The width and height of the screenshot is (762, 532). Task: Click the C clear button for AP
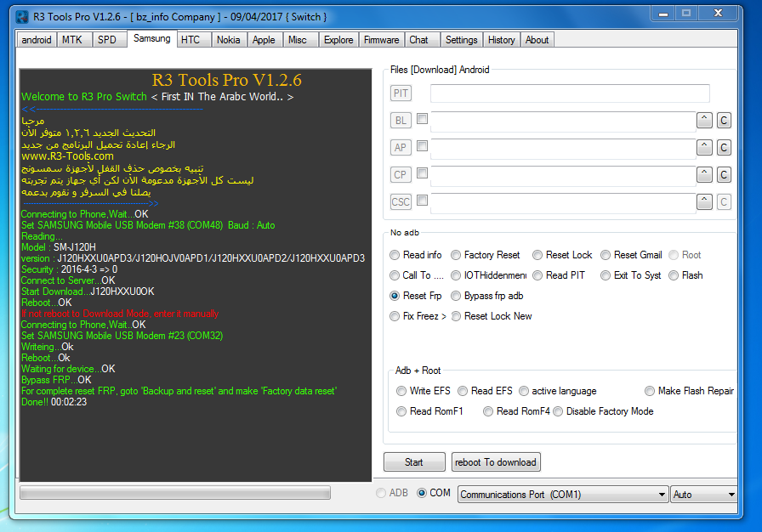coord(724,147)
